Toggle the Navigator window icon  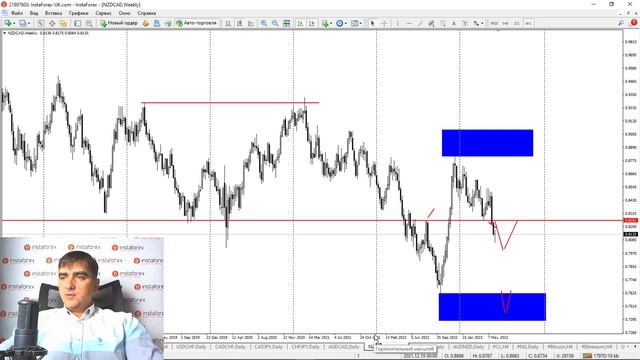[63, 23]
